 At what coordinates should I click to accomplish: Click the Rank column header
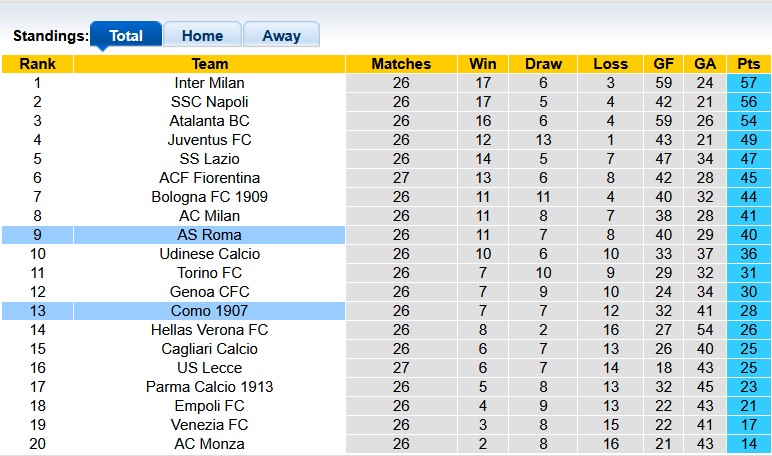tap(37, 64)
